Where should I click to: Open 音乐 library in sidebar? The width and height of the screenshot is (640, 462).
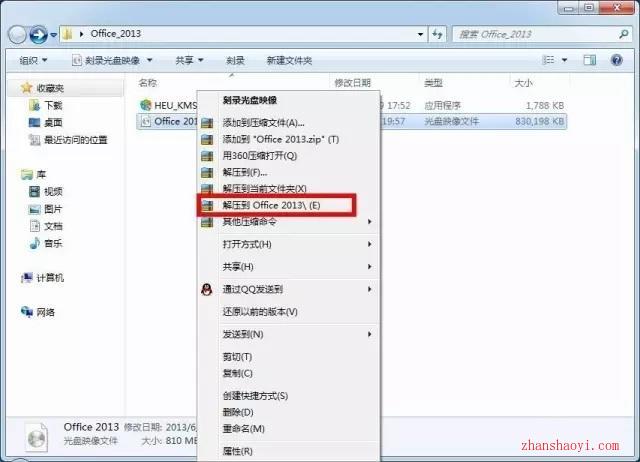point(53,244)
